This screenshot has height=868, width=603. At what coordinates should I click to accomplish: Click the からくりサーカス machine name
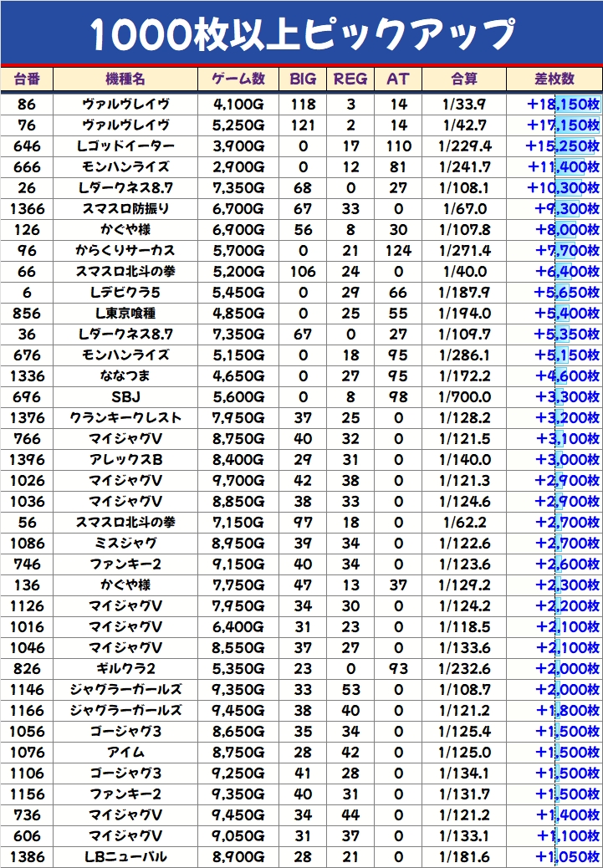[x=125, y=251]
